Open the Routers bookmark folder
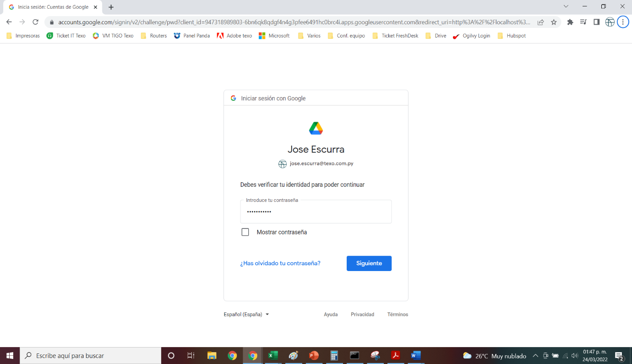The height and width of the screenshot is (364, 632). [153, 36]
